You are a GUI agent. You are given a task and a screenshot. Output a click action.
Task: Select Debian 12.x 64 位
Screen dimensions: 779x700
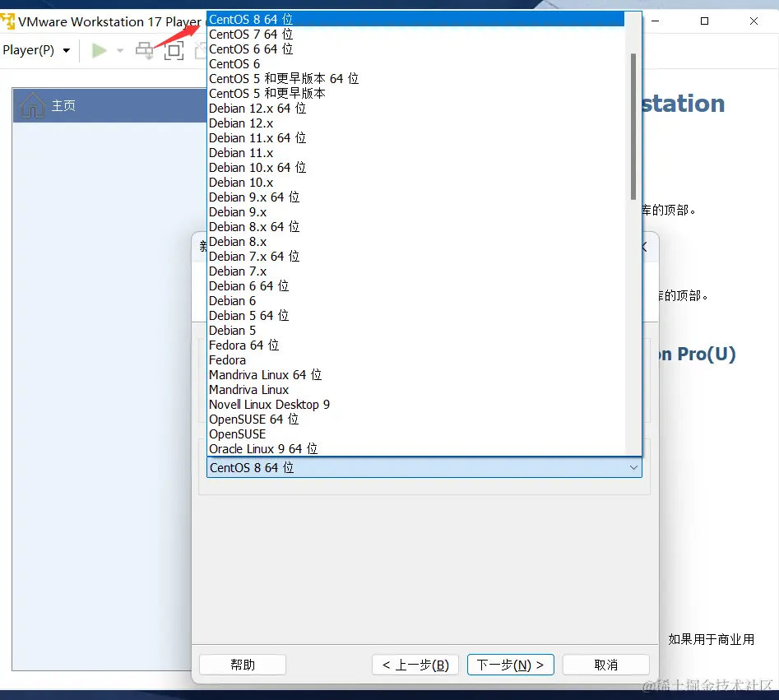point(415,109)
